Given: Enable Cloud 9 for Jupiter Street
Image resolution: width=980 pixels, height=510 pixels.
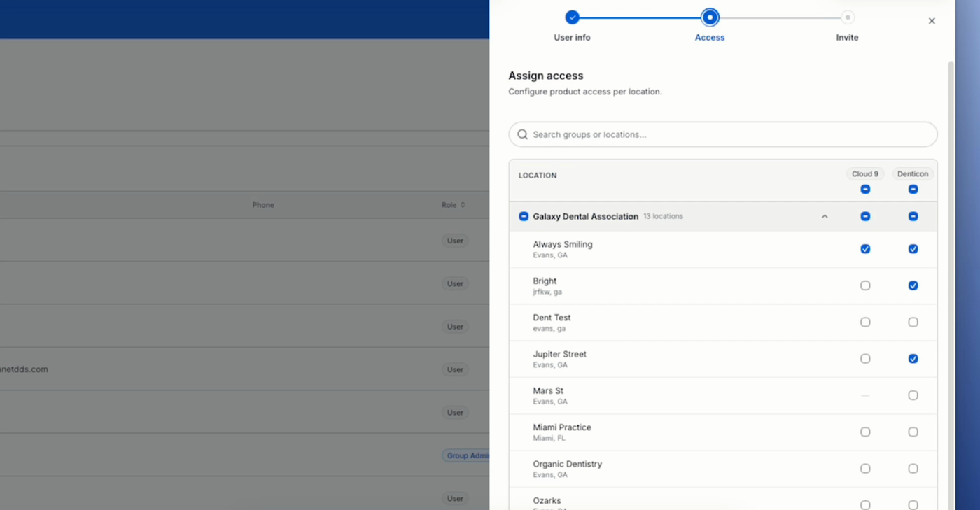Looking at the screenshot, I should (x=865, y=359).
